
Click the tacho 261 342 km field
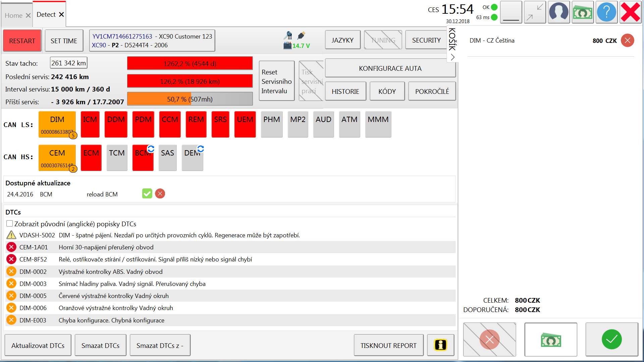(x=69, y=63)
